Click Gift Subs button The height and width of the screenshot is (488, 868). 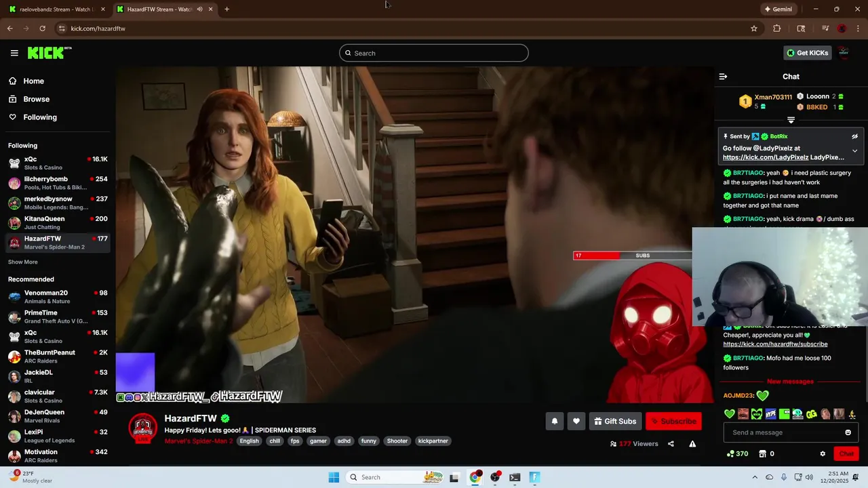pyautogui.click(x=615, y=421)
